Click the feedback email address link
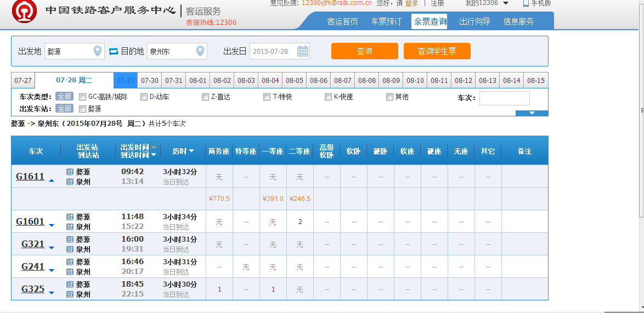Screen dimensions: 644x313 [337, 3]
